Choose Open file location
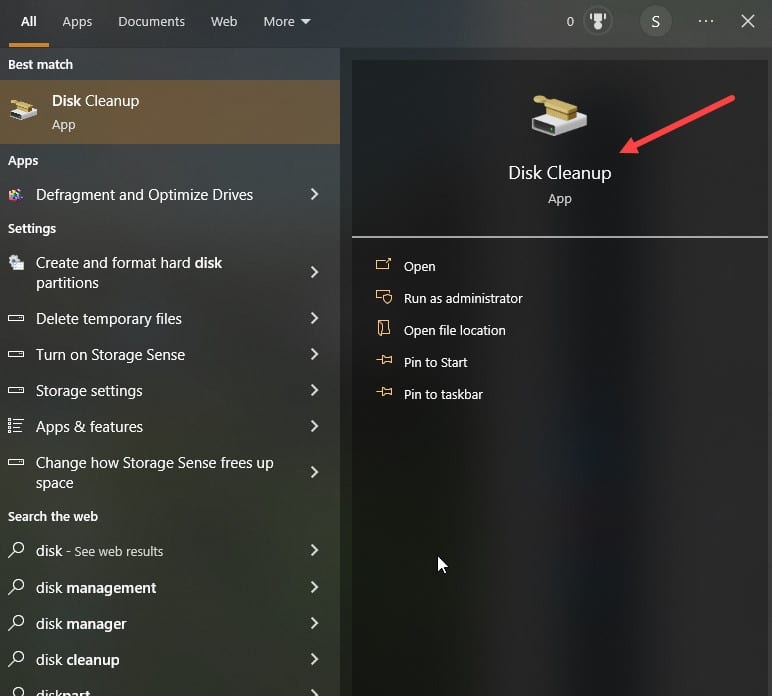 coord(454,330)
